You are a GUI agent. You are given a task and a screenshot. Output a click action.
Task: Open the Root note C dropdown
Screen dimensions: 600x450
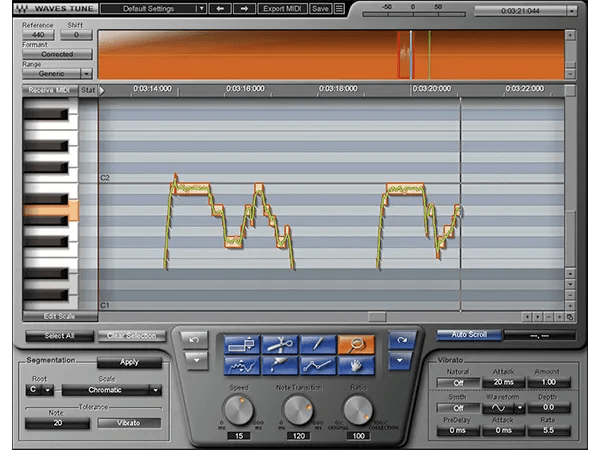pyautogui.click(x=48, y=390)
